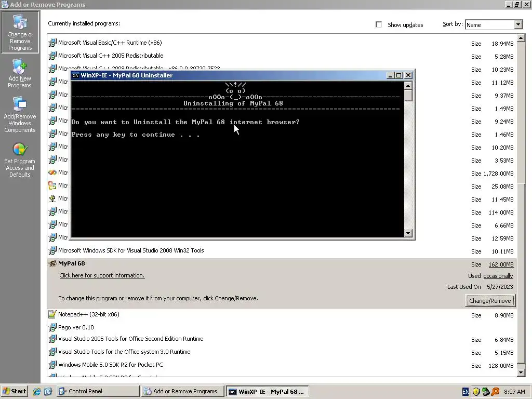Launch Internet Explorer from quick launch

coord(37,391)
